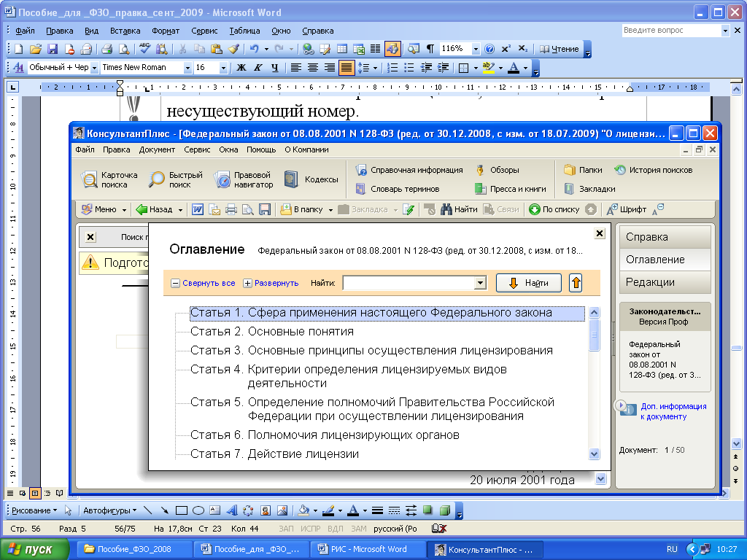
Task: Click the Print Preview icon in Word
Action: click(123, 49)
